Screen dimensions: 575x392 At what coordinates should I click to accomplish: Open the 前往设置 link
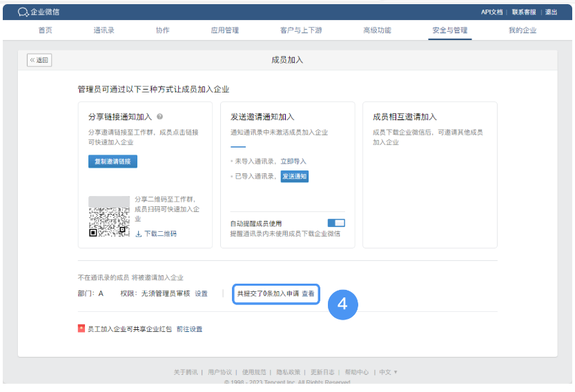[189, 329]
